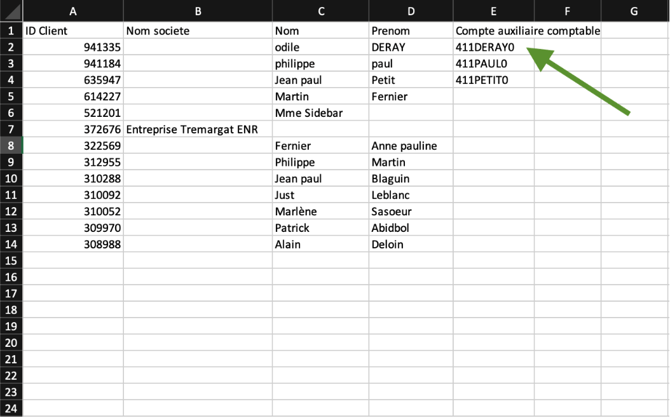
Task: Select the 'Abidbol' cell
Action: coord(411,228)
